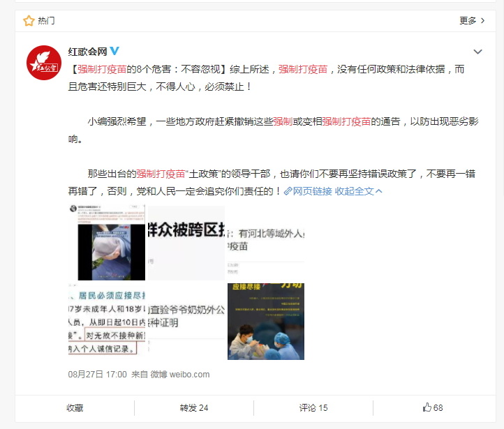Expand the post options chevron
The image size is (504, 429).
[477, 52]
